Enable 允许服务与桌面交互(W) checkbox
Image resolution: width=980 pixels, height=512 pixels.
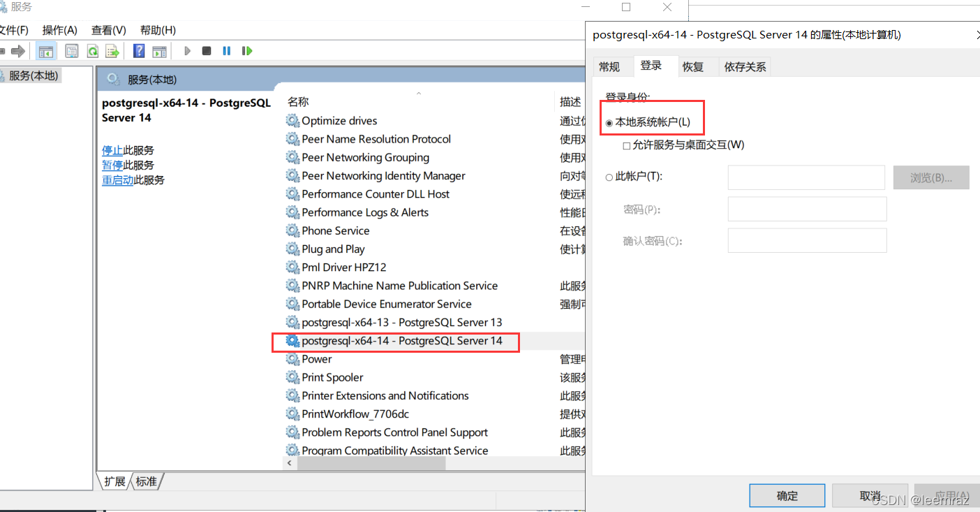[x=627, y=145]
